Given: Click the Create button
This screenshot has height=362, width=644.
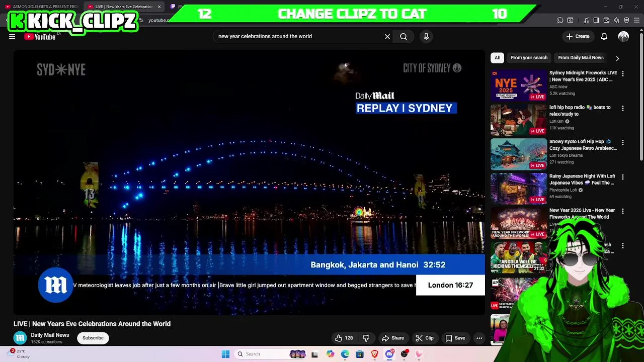Looking at the screenshot, I should (x=578, y=36).
